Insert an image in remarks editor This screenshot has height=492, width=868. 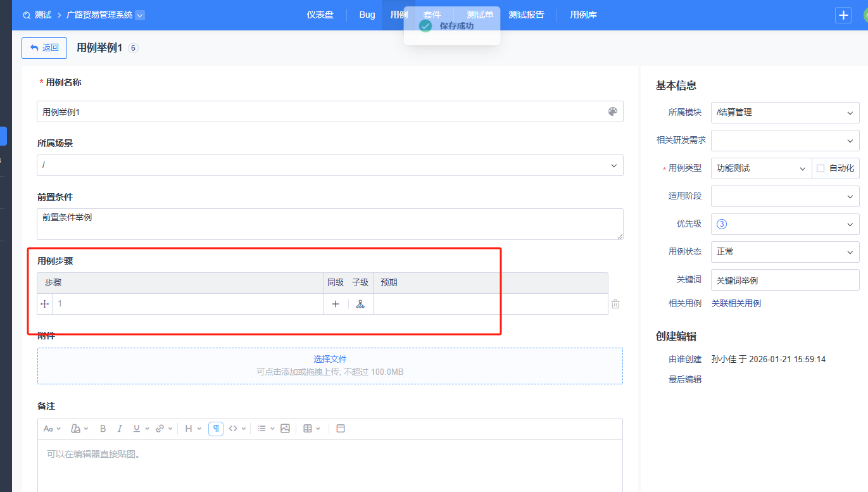285,429
